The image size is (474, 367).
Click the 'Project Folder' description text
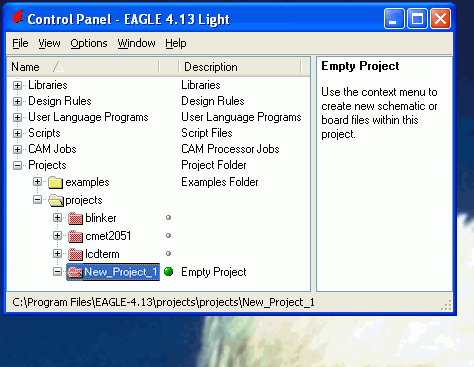[x=214, y=165]
